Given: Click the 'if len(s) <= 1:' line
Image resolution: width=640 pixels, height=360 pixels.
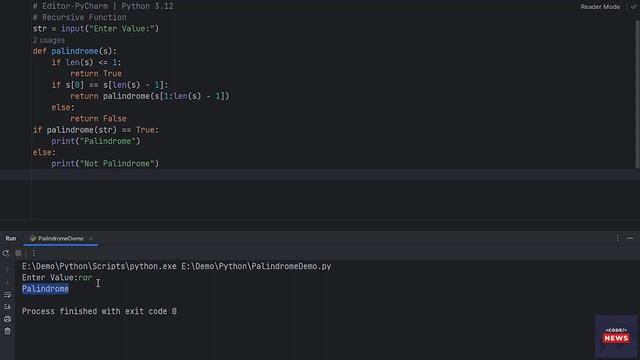Looking at the screenshot, I should (87, 62).
